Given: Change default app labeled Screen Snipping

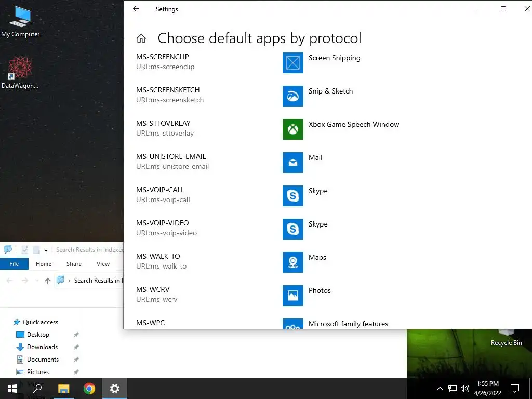Looking at the screenshot, I should tap(334, 58).
